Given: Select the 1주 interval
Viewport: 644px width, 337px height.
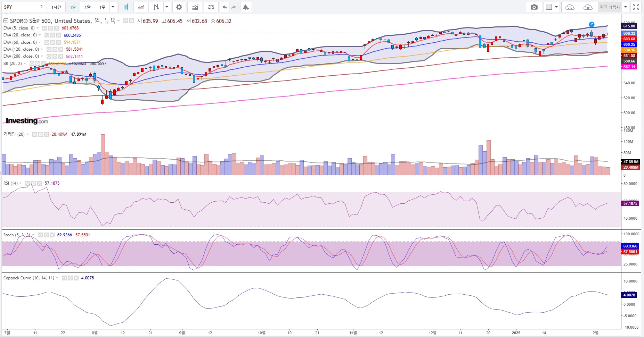Looking at the screenshot, I should (102, 7).
